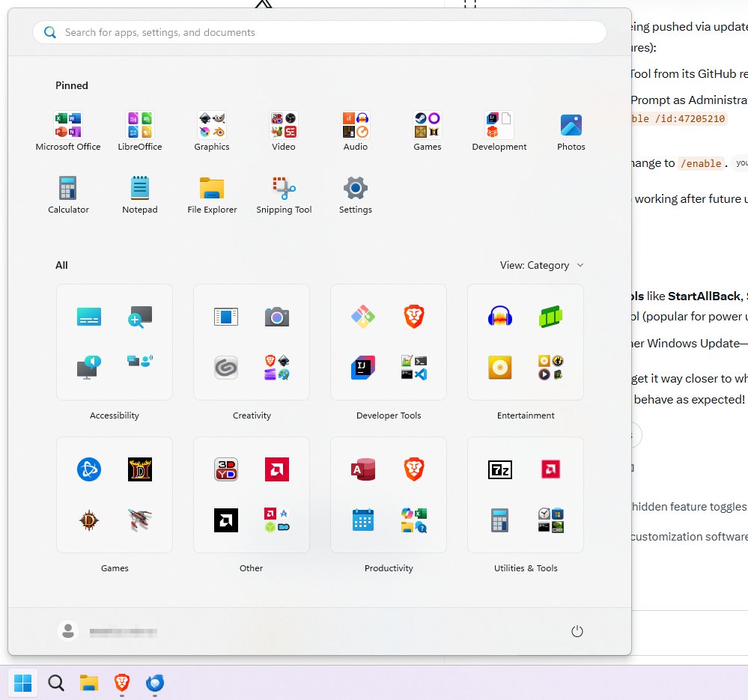Expand more apps group in Entertainment
The image size is (748, 700).
[x=551, y=368]
